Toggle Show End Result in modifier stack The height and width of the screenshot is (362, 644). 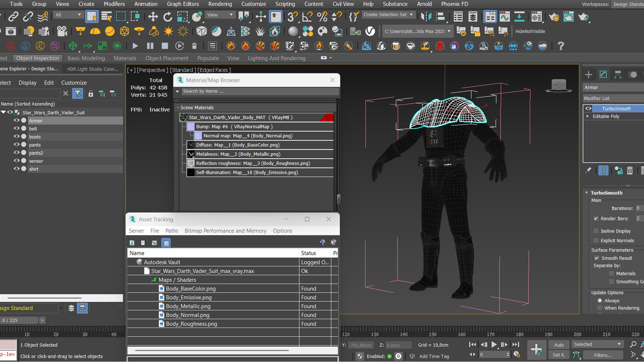pos(603,171)
